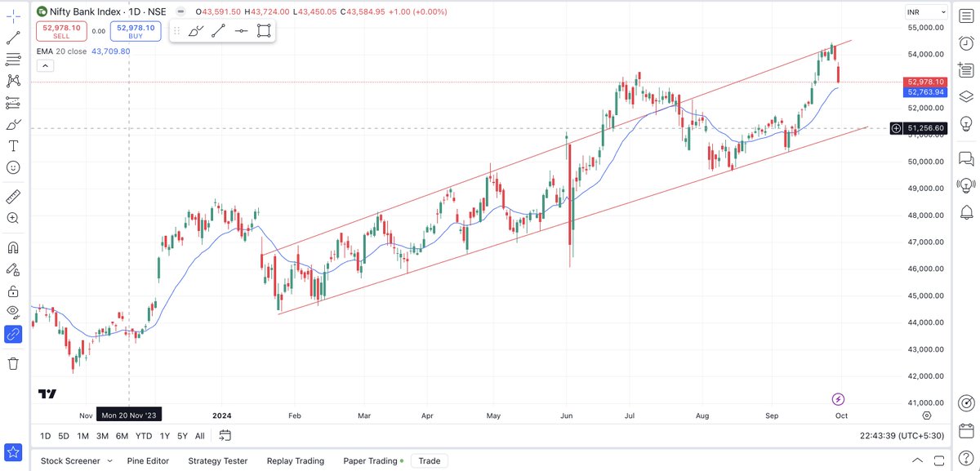Screen dimensions: 980x471
Task: Pick trend line in floating favorites toolbar
Action: click(x=218, y=31)
